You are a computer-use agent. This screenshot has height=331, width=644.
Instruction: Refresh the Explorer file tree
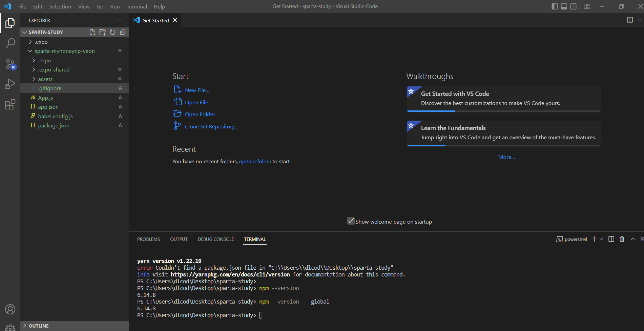point(112,32)
